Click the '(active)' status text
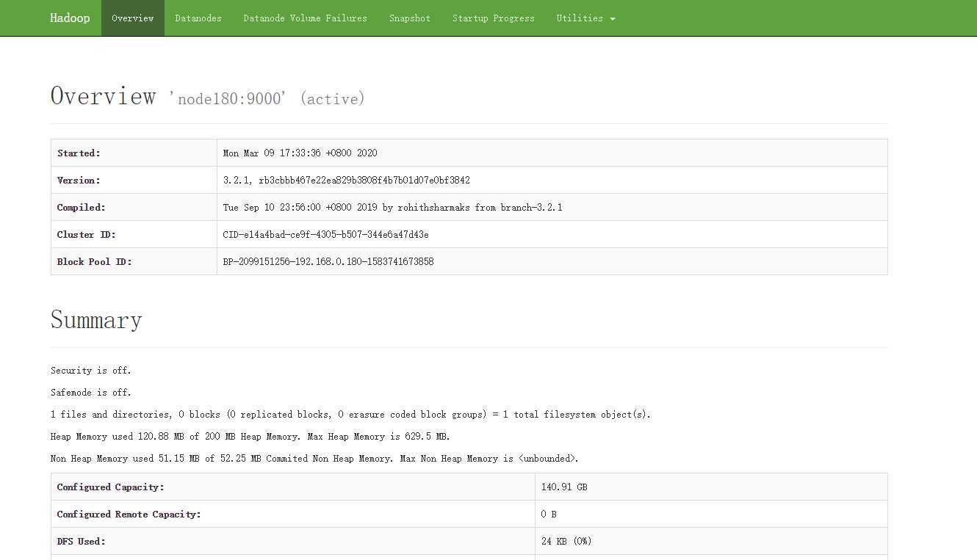This screenshot has width=977, height=560. pyautogui.click(x=332, y=98)
